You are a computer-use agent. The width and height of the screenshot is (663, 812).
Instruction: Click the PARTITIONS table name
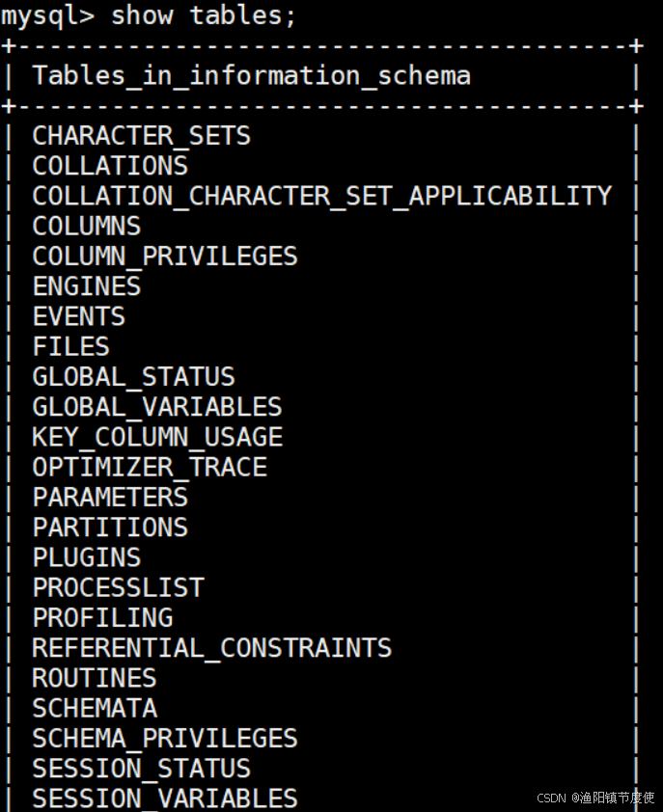[110, 528]
